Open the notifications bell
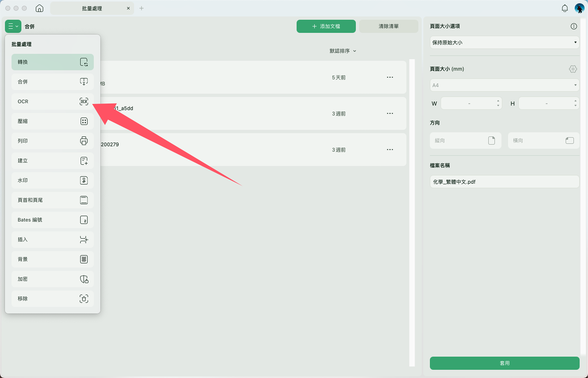 565,8
